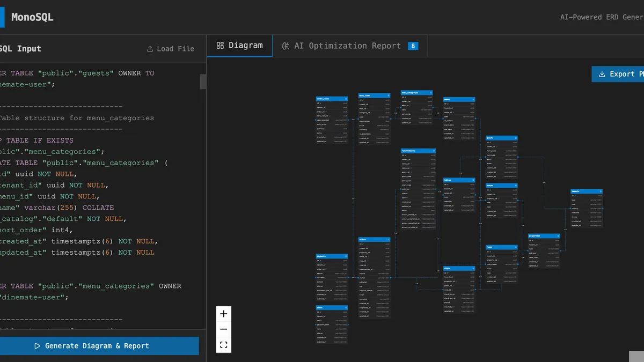Viewport: 644px width, 362px height.
Task: Click the SQL Input panel heading
Action: click(x=20, y=49)
